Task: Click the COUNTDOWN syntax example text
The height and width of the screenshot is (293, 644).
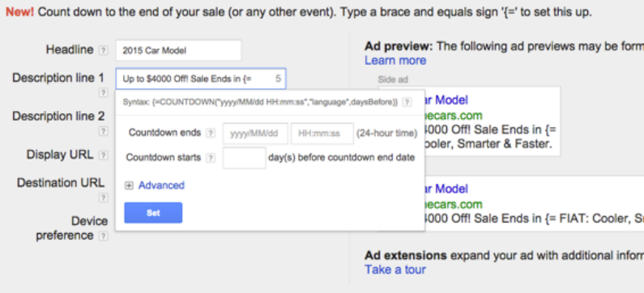Action: [260, 102]
